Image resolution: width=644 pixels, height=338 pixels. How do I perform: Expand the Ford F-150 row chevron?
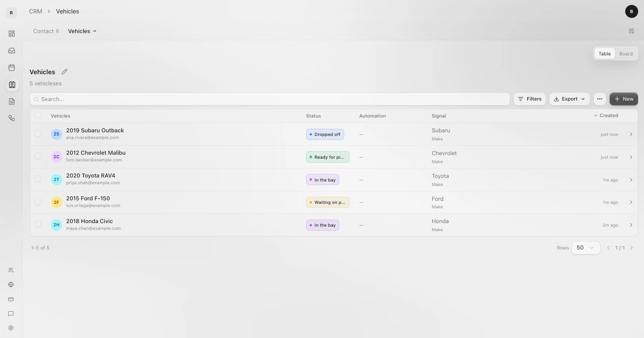(631, 202)
